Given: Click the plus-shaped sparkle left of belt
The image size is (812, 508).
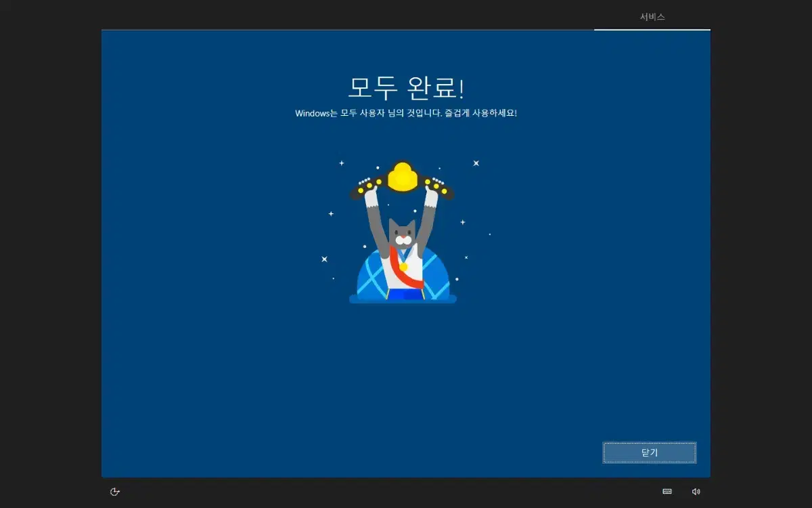Looking at the screenshot, I should point(341,163).
